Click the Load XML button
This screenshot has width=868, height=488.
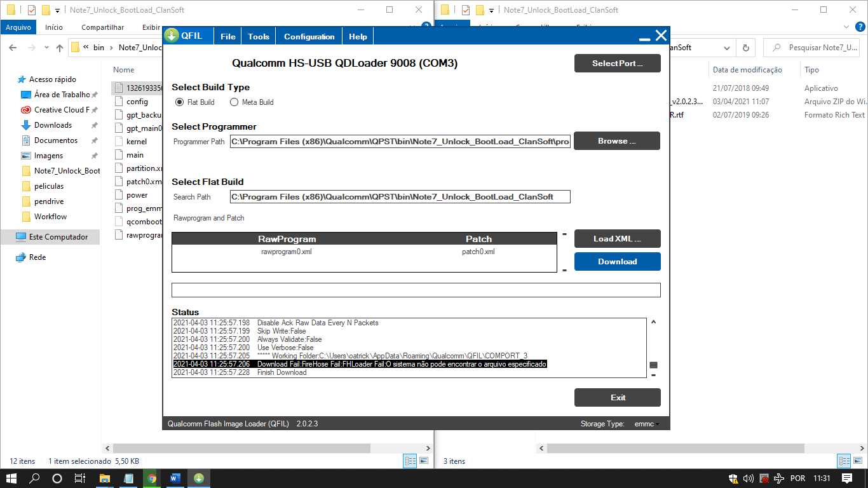[617, 239]
